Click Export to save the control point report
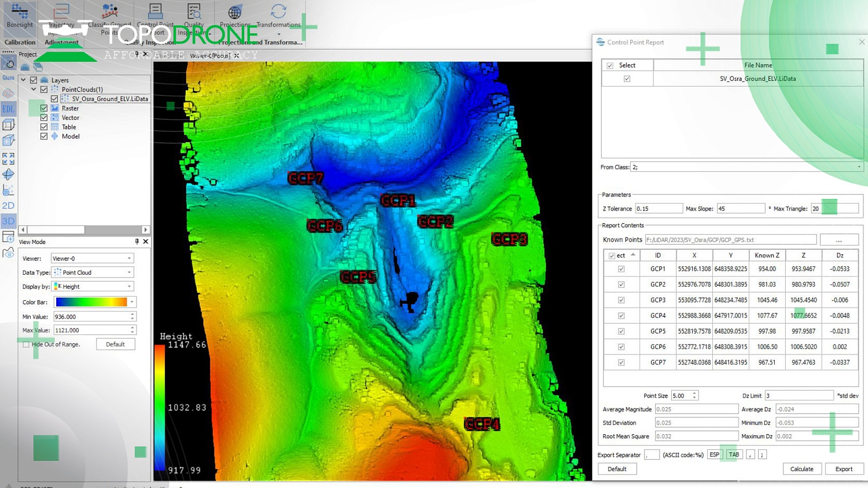 coord(844,469)
